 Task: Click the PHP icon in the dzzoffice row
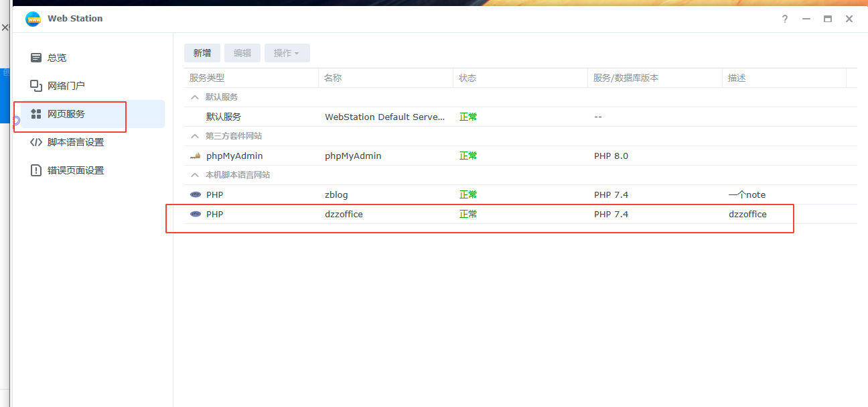pos(195,214)
